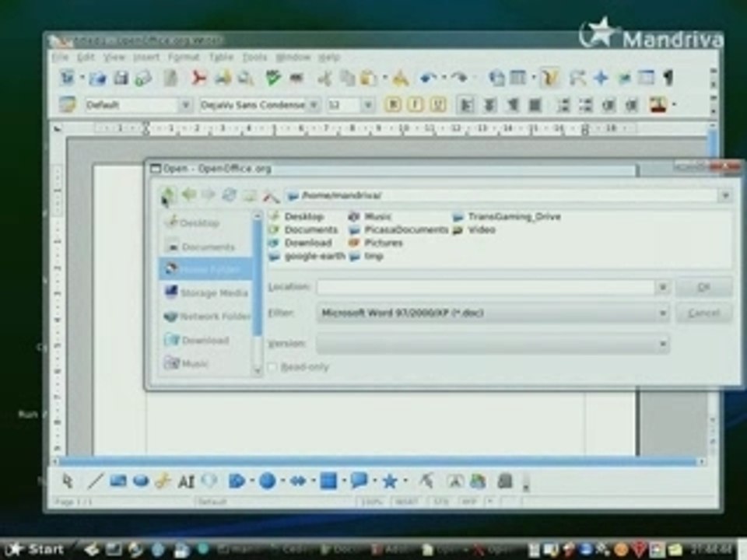Click the New document icon in Writer toolbar
The width and height of the screenshot is (747, 560).
click(67, 78)
